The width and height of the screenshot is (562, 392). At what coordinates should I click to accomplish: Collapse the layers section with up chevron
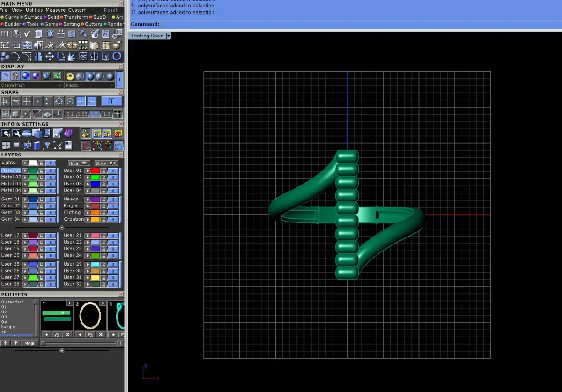point(62,228)
